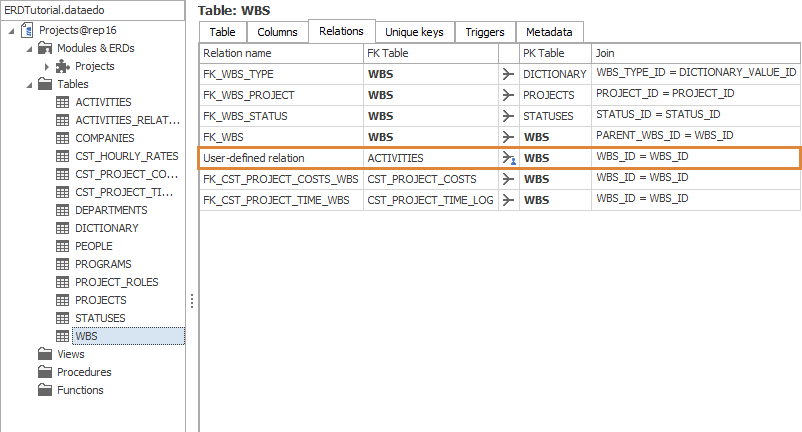This screenshot has height=432, width=802.
Task: Click the Projects@rep16 database icon
Action: click(x=27, y=30)
